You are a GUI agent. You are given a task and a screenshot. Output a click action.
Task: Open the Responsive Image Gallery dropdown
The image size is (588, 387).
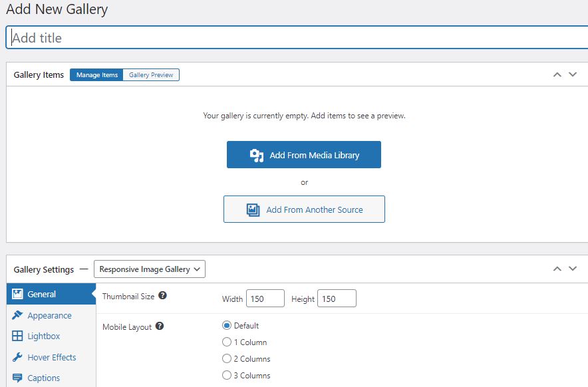pos(150,269)
